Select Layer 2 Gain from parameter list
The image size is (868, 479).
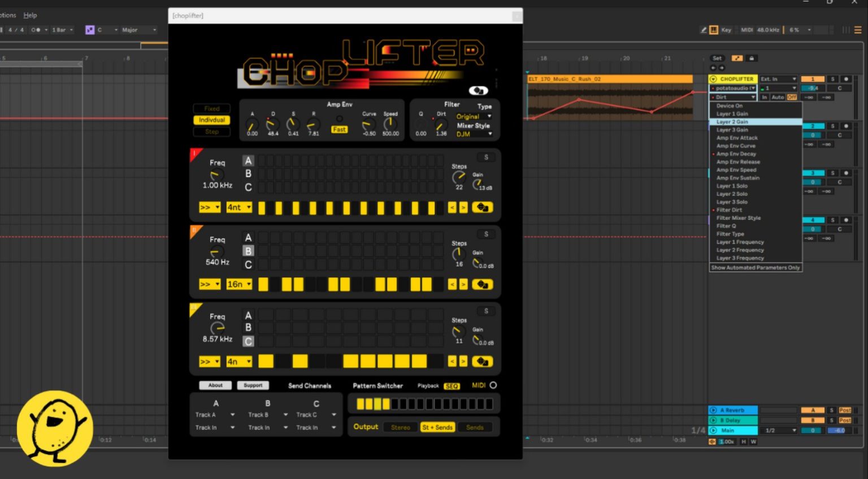tap(732, 122)
